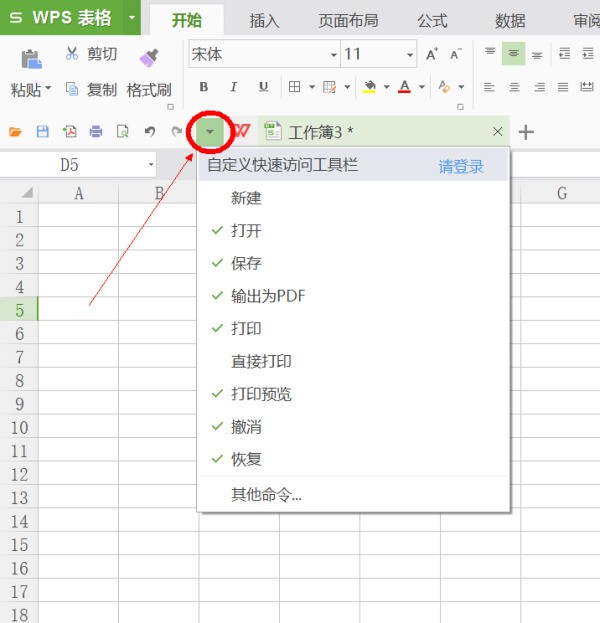Switch to the 插入 ribbon tab
The image size is (600, 623).
click(264, 21)
